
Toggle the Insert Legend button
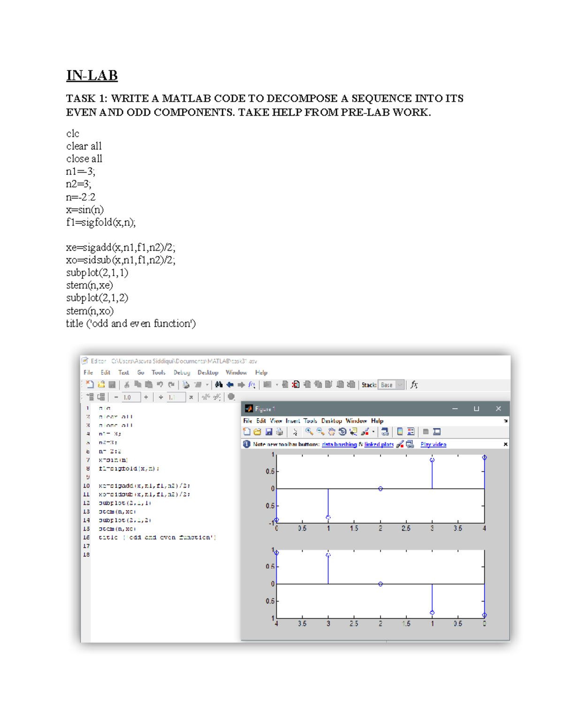(x=411, y=432)
